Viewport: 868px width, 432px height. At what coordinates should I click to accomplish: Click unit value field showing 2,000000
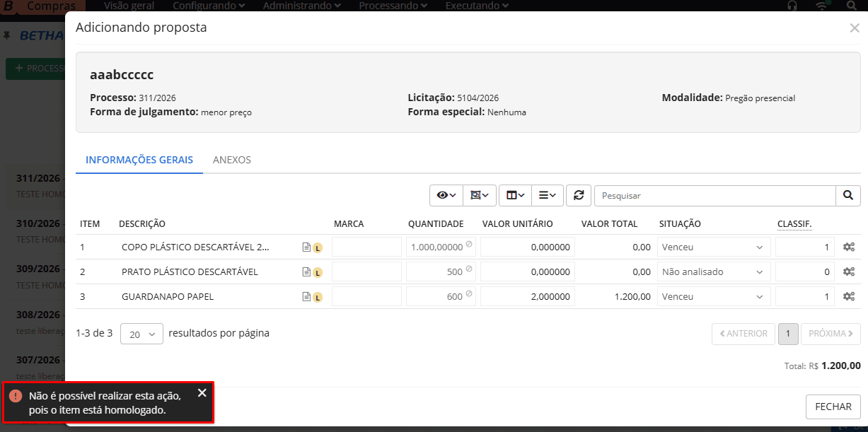click(x=528, y=297)
